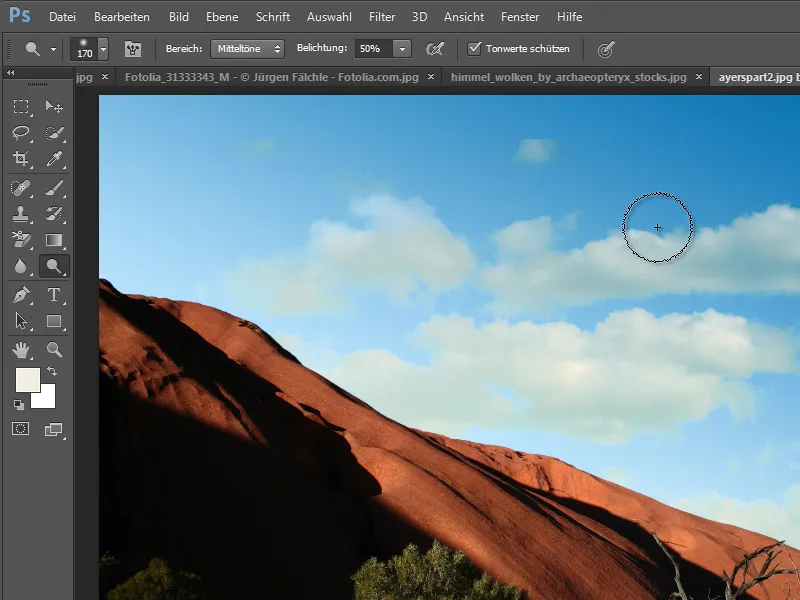This screenshot has height=600, width=800.
Task: Open the Ansicht menu
Action: pos(464,17)
